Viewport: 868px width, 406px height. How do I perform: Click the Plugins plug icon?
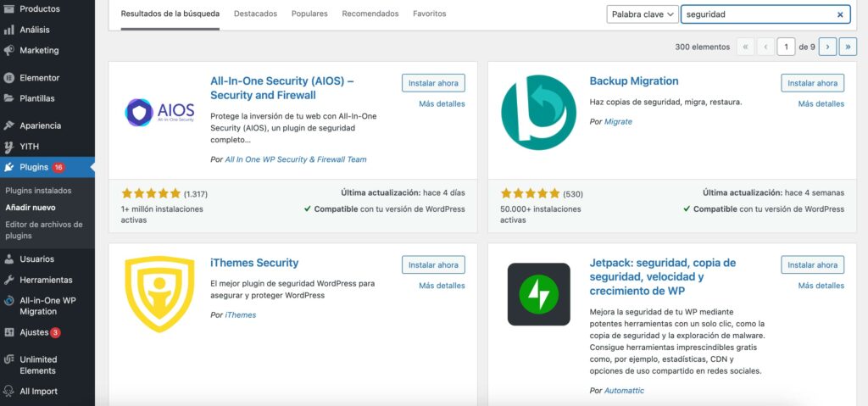pos(8,167)
